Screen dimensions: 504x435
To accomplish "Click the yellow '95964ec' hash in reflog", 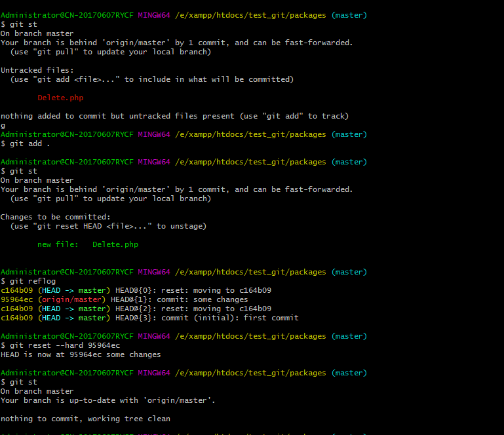I will pos(17,299).
